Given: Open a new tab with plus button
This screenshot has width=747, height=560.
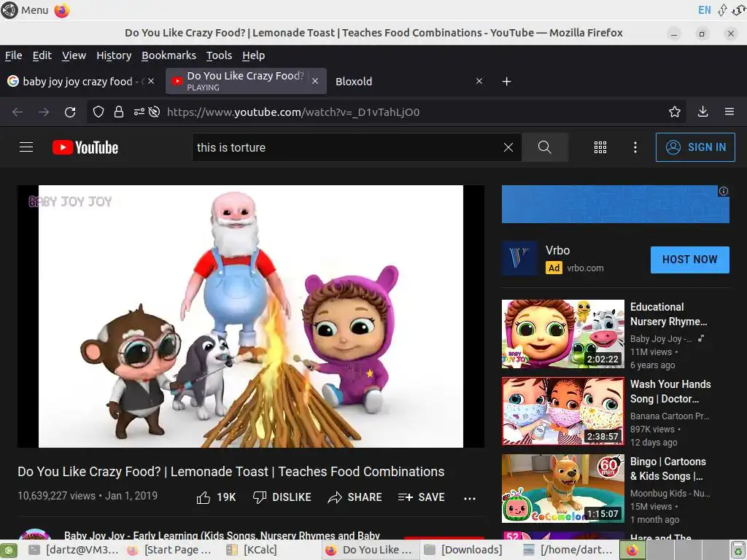Looking at the screenshot, I should [506, 82].
